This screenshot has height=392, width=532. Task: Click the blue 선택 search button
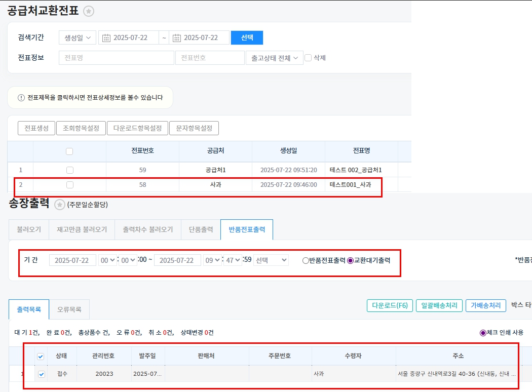tap(247, 38)
